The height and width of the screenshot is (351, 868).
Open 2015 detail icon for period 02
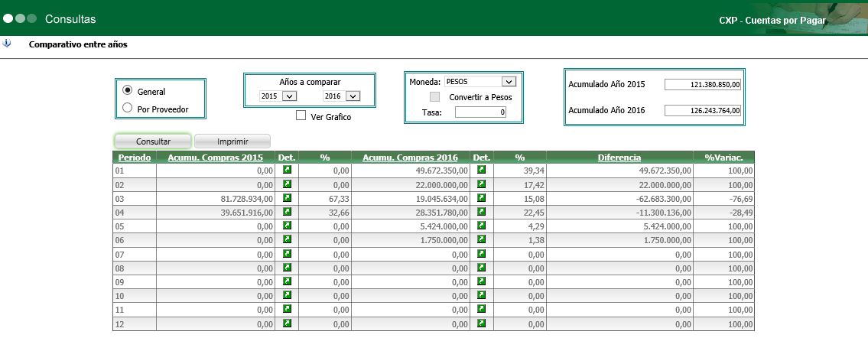287,184
